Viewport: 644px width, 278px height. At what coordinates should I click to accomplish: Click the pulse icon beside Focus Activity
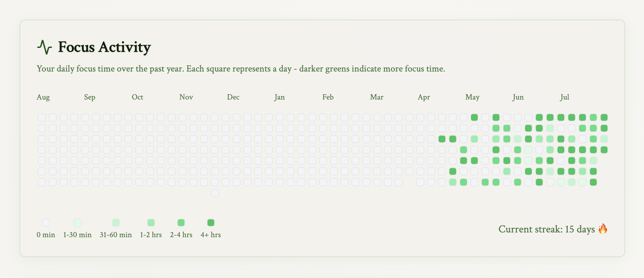coord(44,47)
